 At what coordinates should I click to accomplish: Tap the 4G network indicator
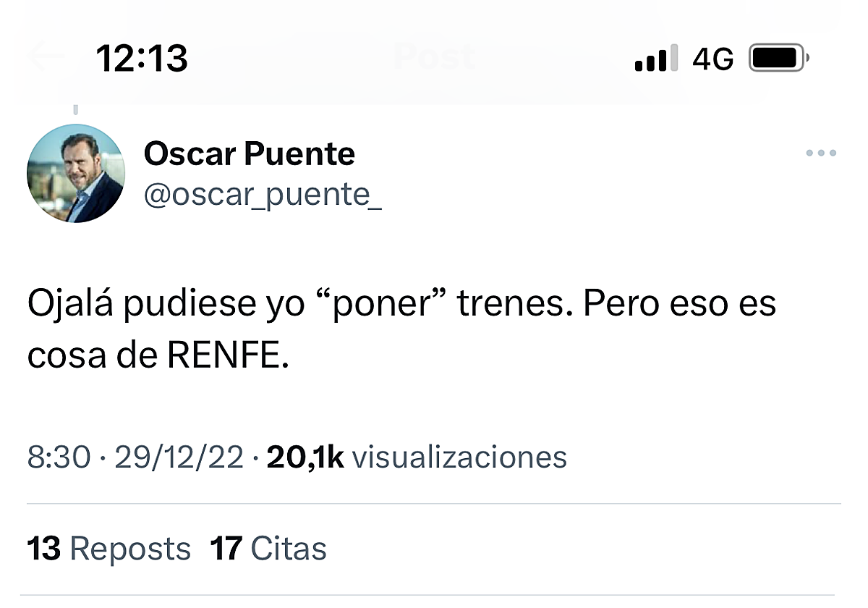tap(712, 59)
